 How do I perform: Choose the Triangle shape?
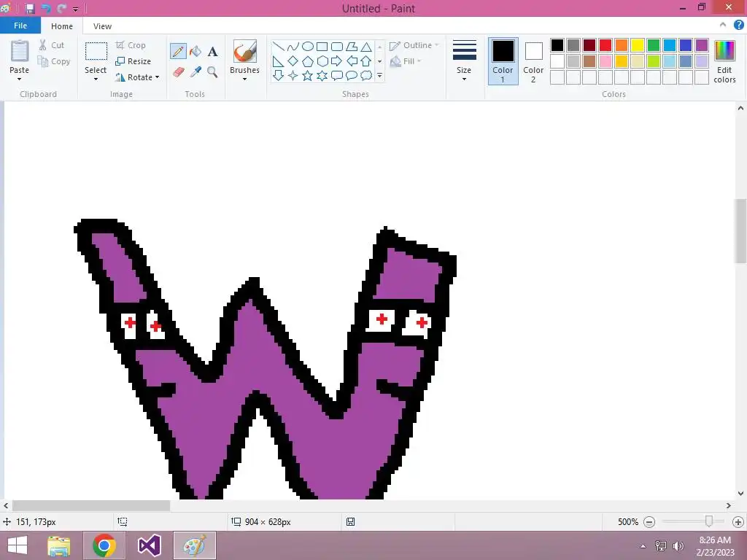click(x=366, y=46)
